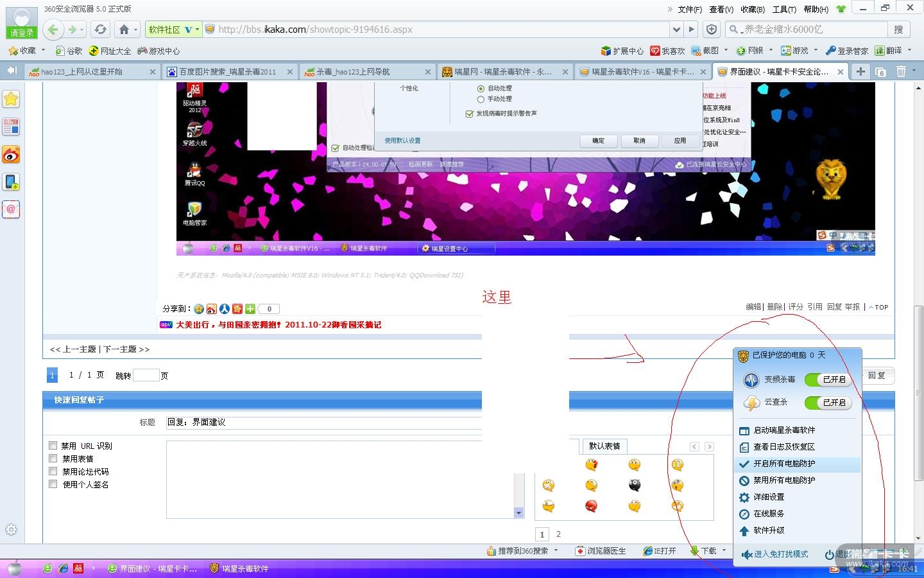Check the 禁用表情 checkbox
This screenshot has height=578, width=924.
(x=53, y=458)
